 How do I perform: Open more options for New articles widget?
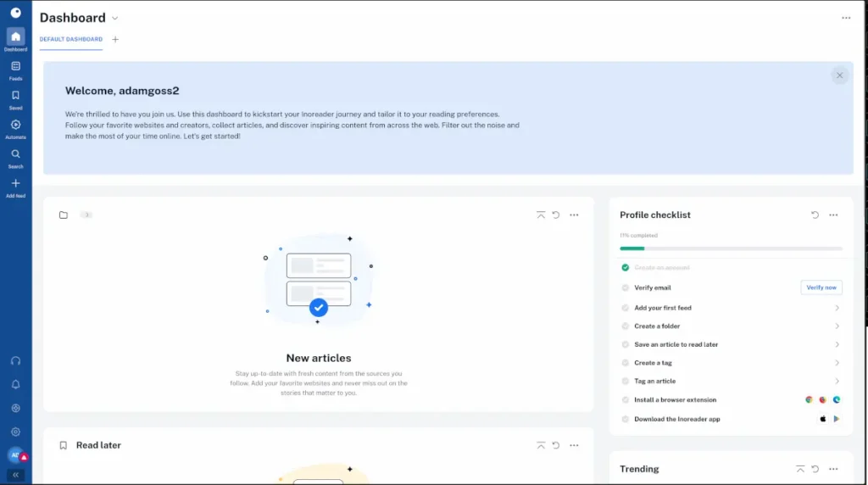point(574,215)
